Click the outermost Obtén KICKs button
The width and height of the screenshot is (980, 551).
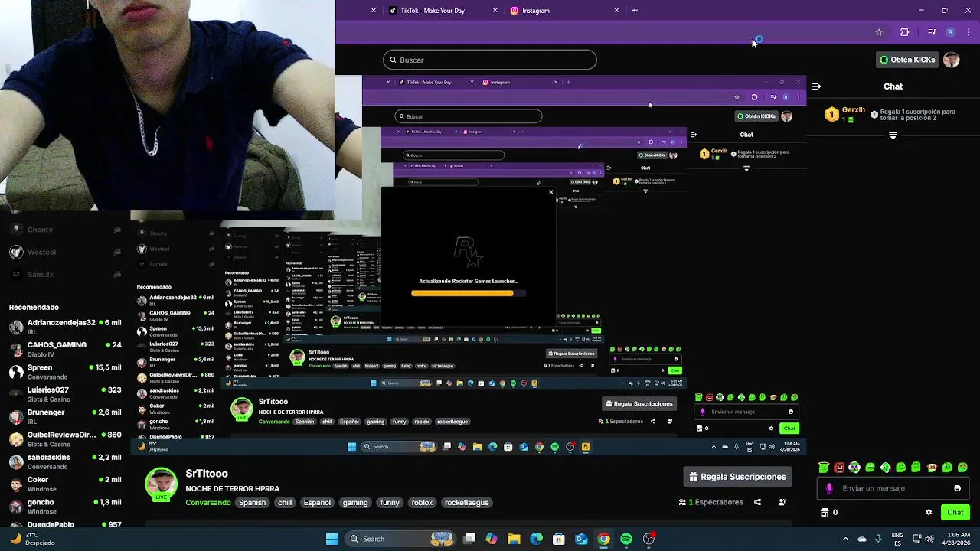coord(907,60)
